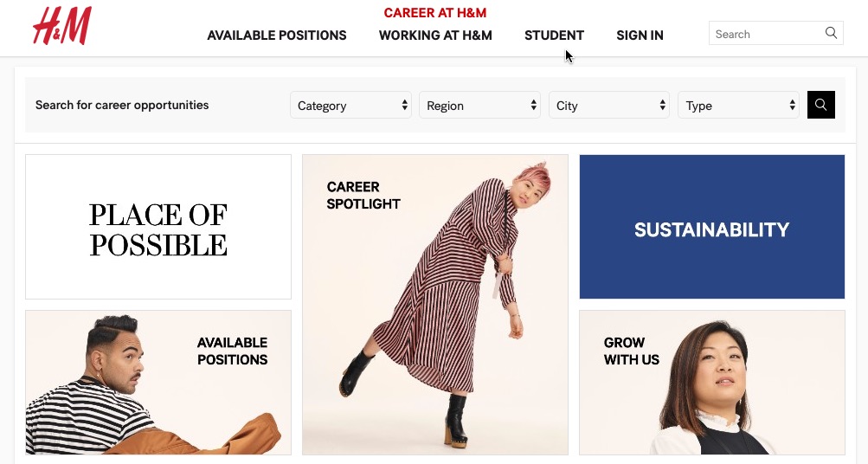
Task: Type in the top Search field
Action: point(766,34)
